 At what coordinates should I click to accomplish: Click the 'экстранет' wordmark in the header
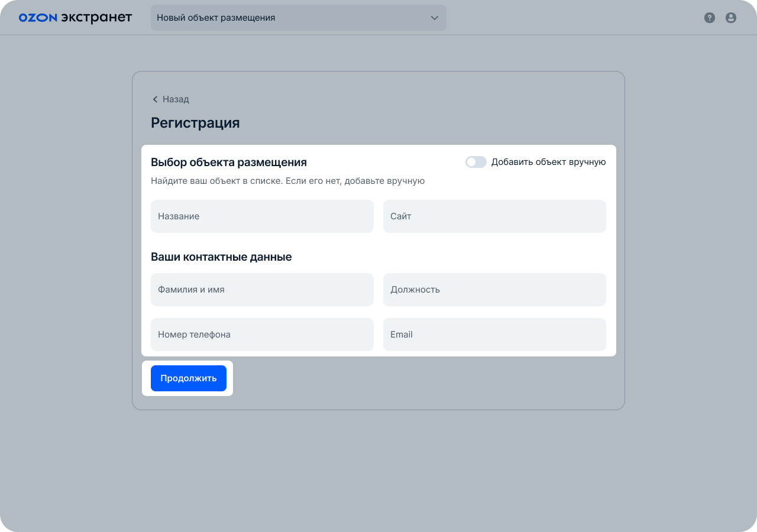point(96,18)
